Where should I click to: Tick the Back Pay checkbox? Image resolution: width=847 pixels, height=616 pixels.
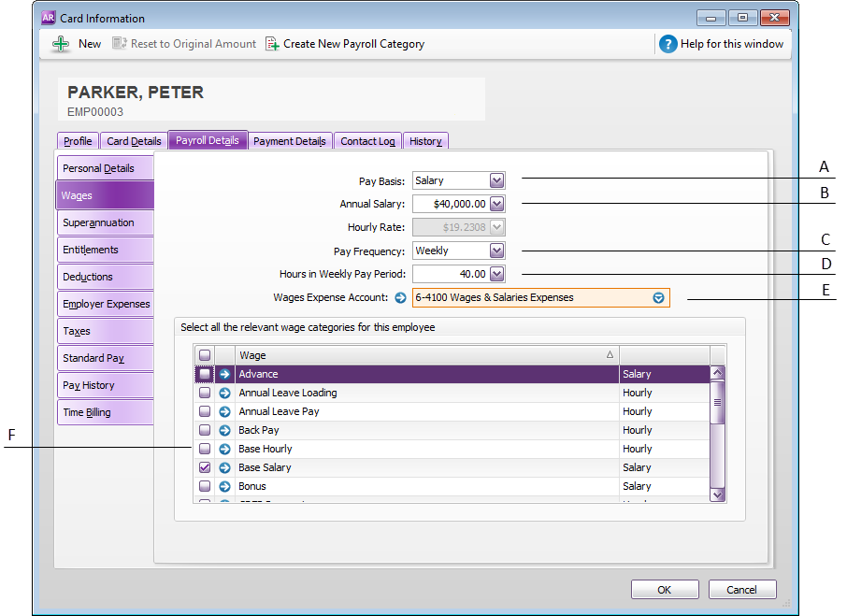pos(205,430)
